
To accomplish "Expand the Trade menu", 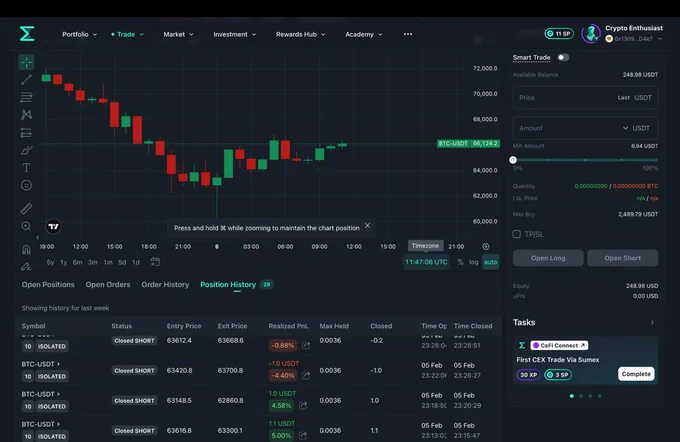I will [x=128, y=34].
